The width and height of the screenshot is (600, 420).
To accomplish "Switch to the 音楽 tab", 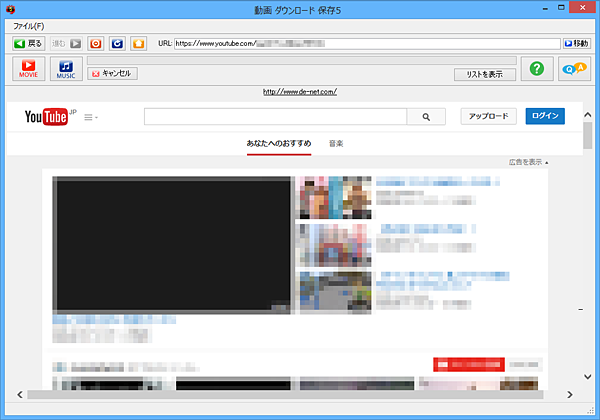I will pos(336,144).
